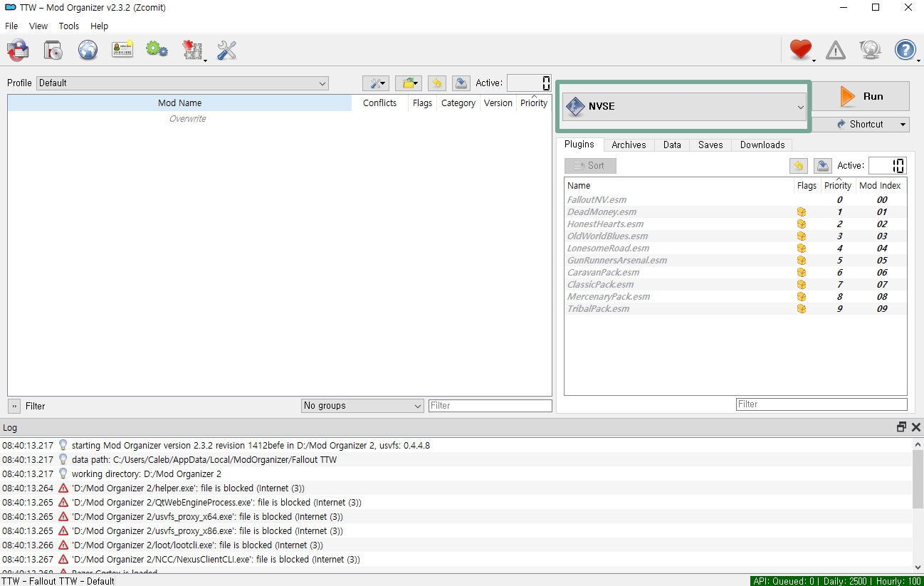
Task: Switch to the Downloads tab
Action: coord(762,145)
